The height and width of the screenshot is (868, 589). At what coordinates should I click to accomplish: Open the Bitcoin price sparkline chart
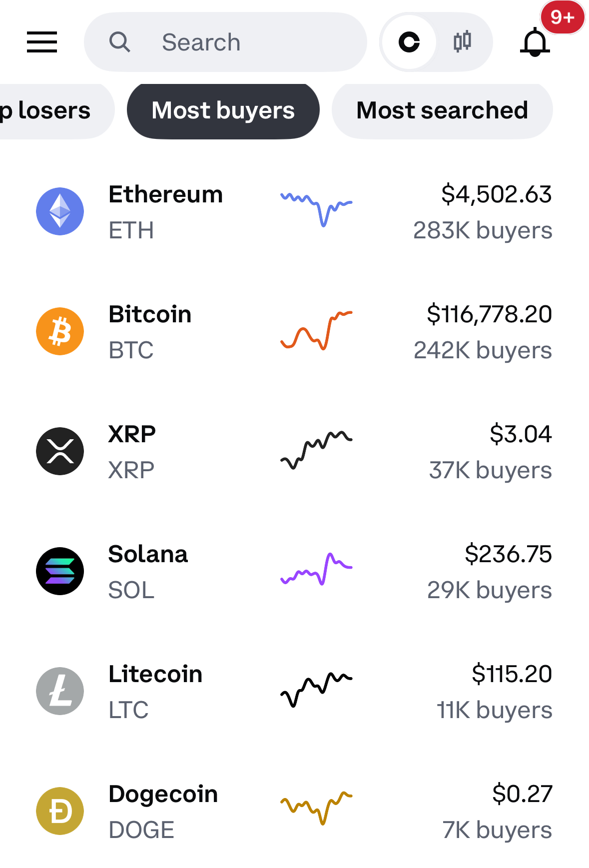click(x=316, y=330)
